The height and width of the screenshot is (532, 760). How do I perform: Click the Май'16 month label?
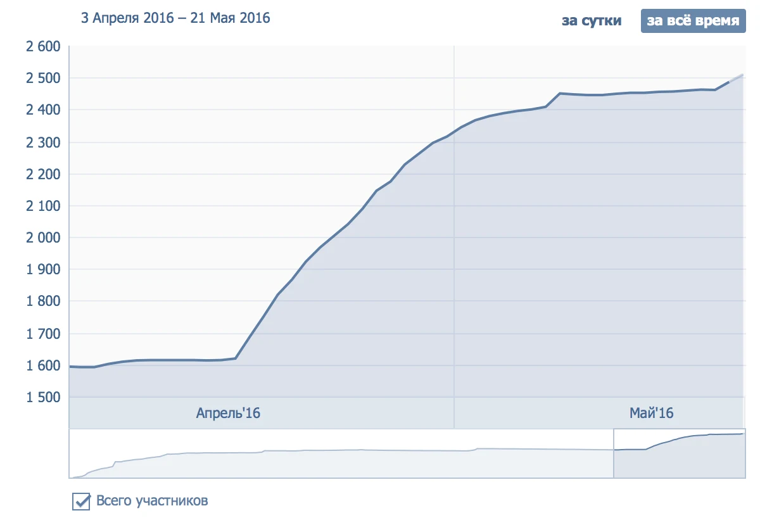point(652,414)
